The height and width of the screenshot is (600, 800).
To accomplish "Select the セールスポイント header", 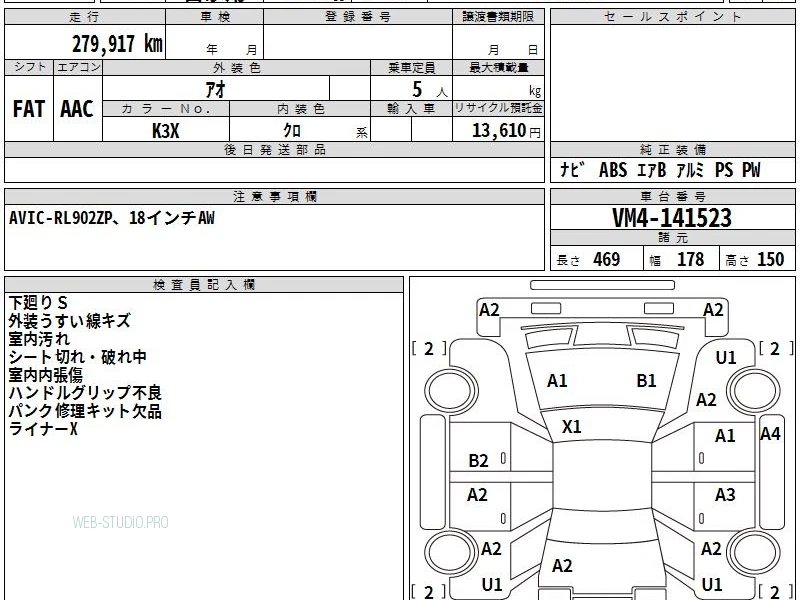I will click(x=672, y=17).
